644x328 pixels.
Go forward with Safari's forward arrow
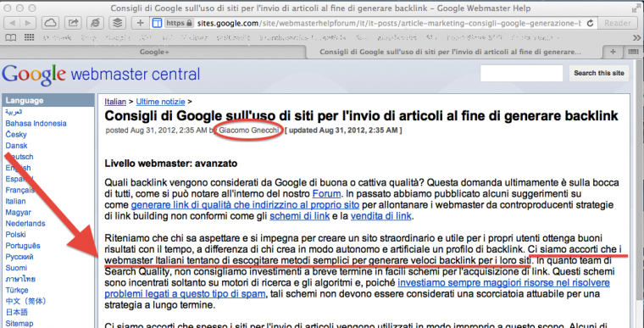tap(27, 23)
